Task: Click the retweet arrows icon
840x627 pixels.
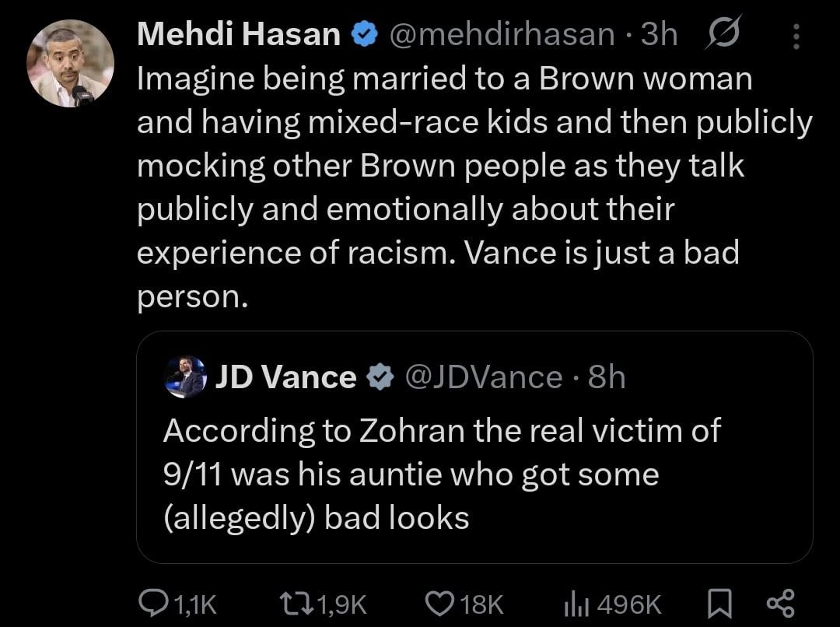Action: [x=296, y=603]
